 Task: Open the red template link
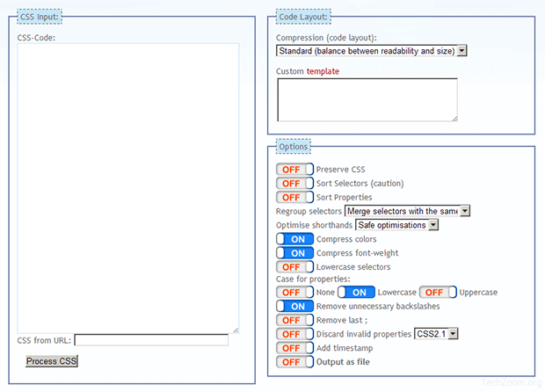tap(323, 71)
